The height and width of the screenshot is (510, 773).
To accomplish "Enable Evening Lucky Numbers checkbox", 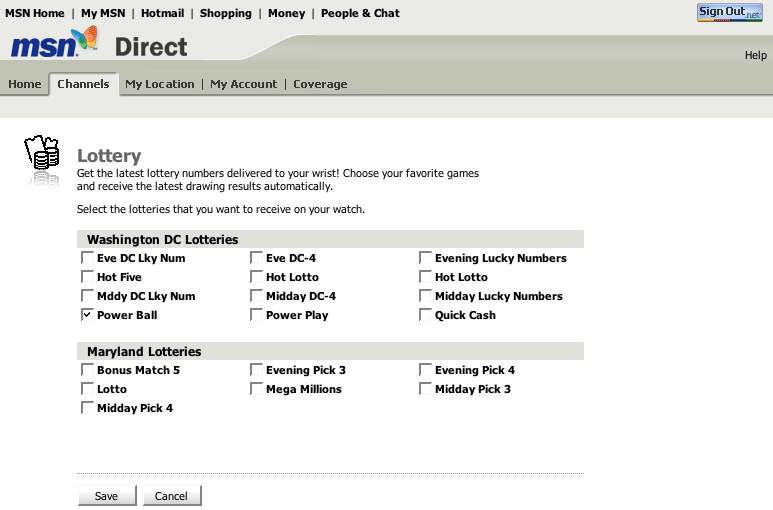I will click(x=425, y=258).
